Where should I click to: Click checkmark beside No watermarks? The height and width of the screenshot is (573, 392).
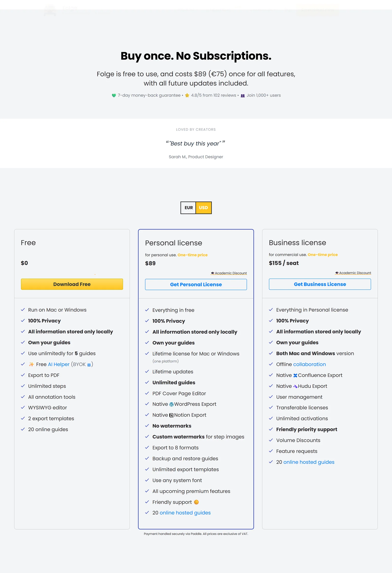[147, 426]
